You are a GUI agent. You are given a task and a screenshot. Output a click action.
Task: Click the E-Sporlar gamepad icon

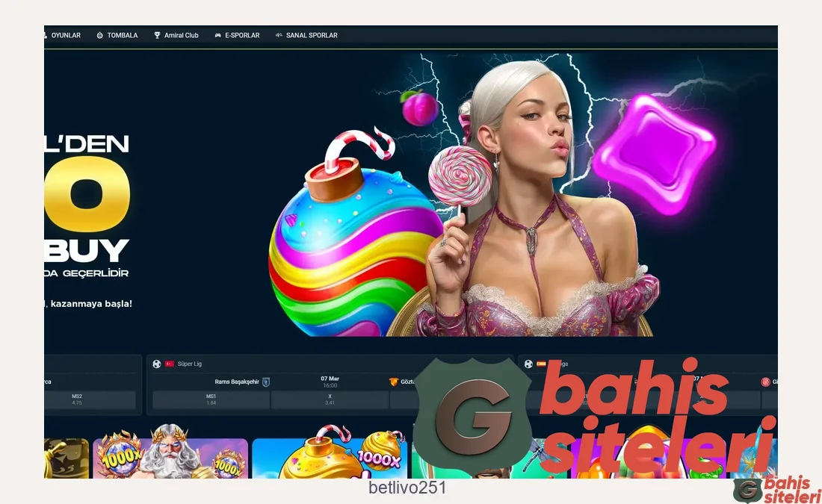point(217,35)
